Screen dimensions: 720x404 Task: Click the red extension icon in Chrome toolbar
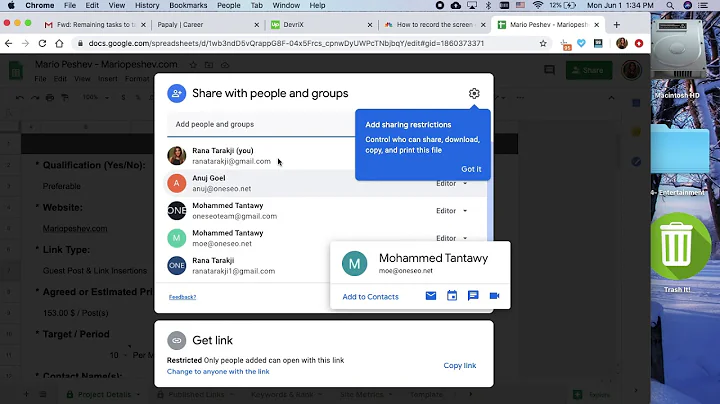[x=639, y=43]
